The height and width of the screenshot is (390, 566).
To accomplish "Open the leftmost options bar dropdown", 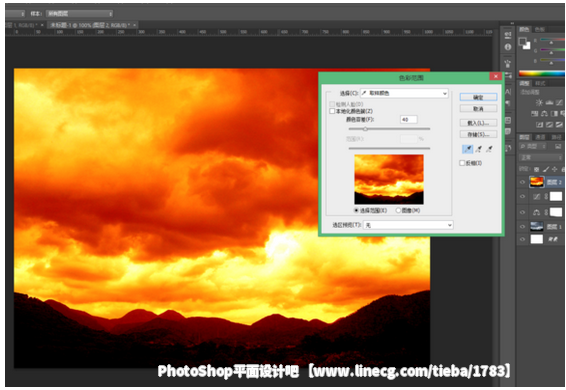I will click(x=15, y=14).
